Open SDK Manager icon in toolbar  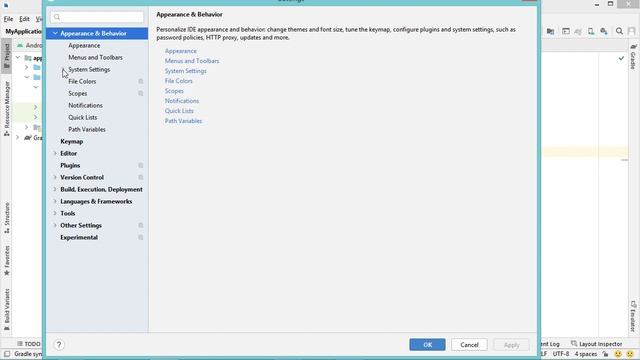[x=604, y=31]
